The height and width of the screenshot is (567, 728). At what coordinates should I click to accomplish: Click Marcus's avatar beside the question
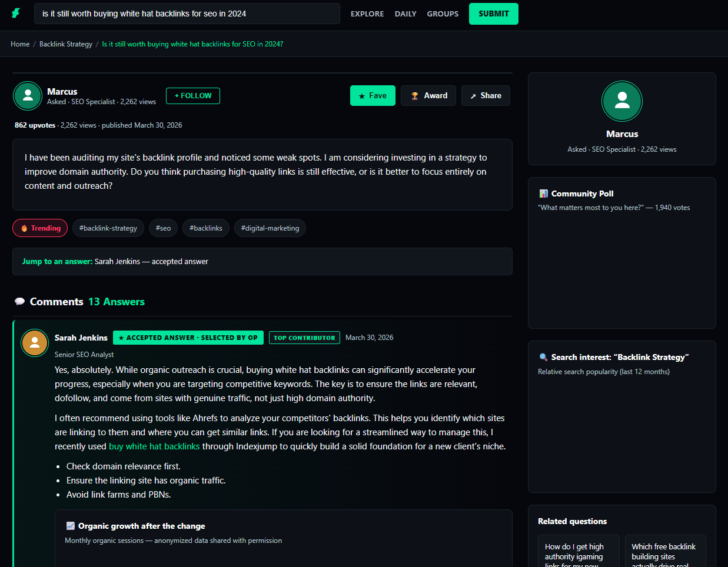click(x=28, y=96)
